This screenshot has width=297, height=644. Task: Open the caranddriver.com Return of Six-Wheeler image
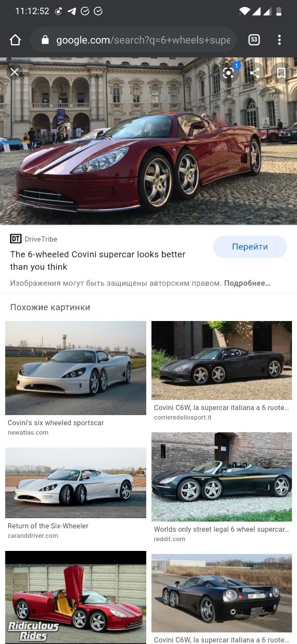[x=75, y=483]
